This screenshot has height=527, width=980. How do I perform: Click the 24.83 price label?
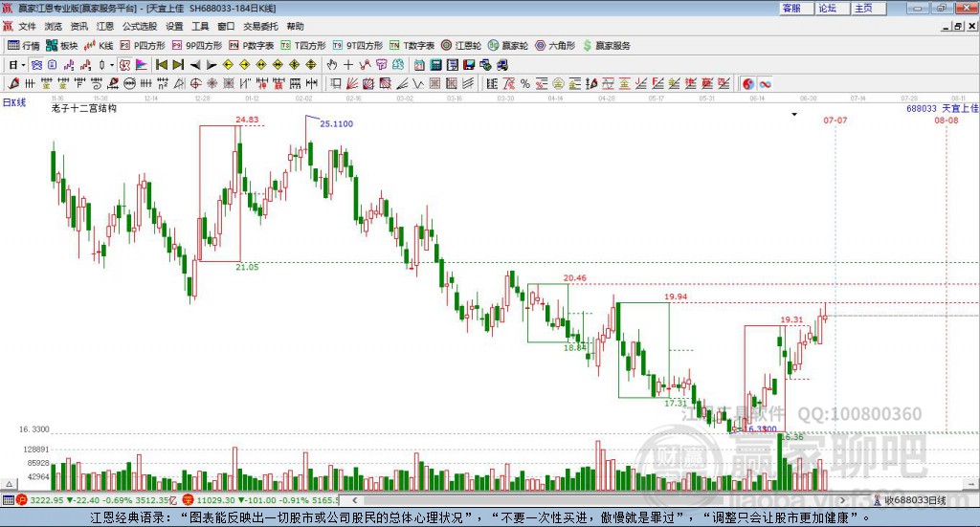[x=247, y=120]
